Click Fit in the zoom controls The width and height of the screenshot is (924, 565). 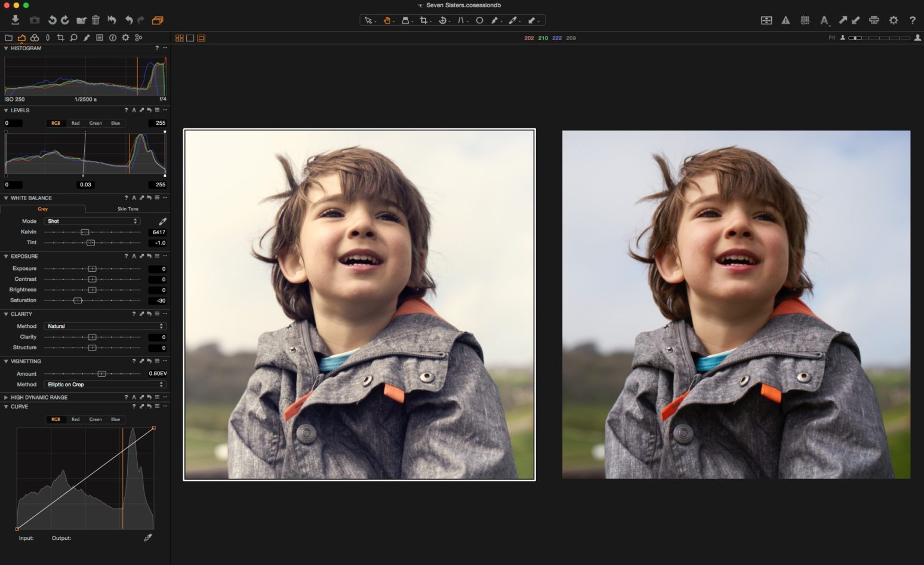(831, 37)
